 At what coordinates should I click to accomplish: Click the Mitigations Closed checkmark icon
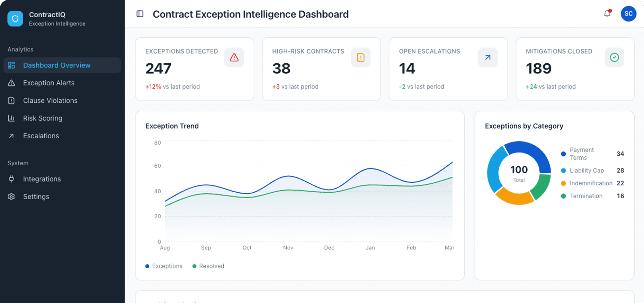point(614,57)
